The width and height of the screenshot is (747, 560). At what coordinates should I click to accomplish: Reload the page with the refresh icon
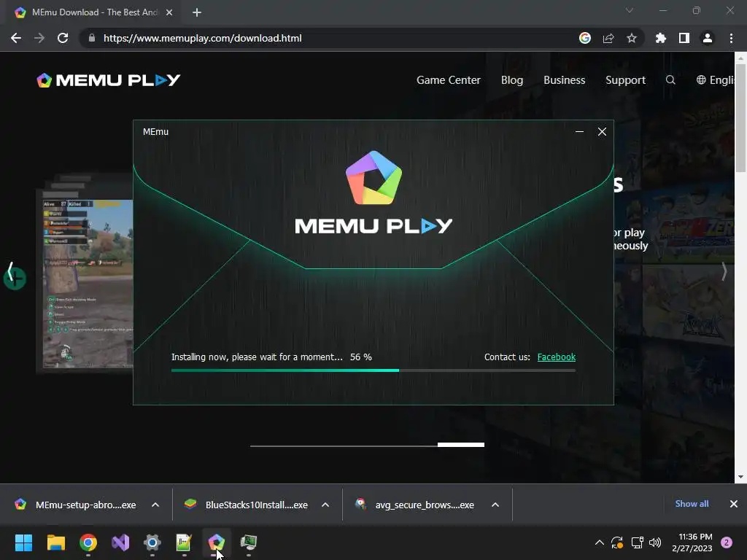(x=63, y=38)
